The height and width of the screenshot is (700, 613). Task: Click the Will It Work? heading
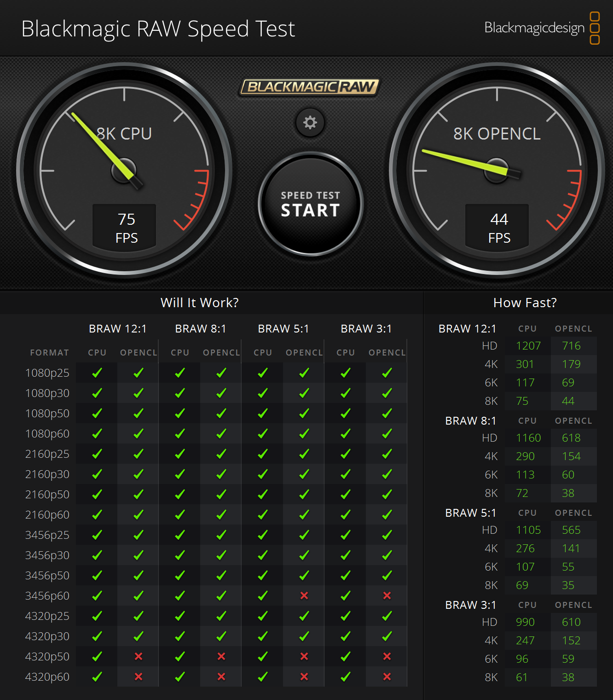pos(199,303)
